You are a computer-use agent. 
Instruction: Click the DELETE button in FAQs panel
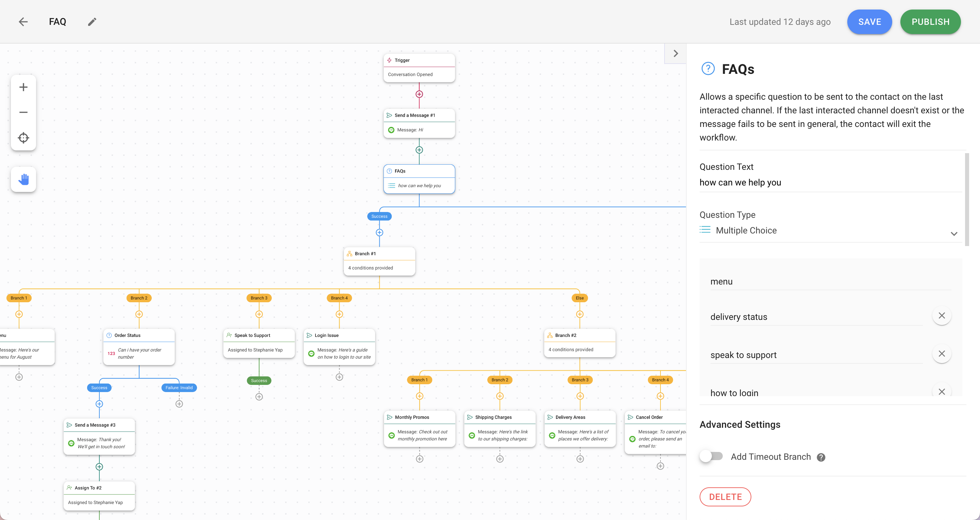[725, 497]
